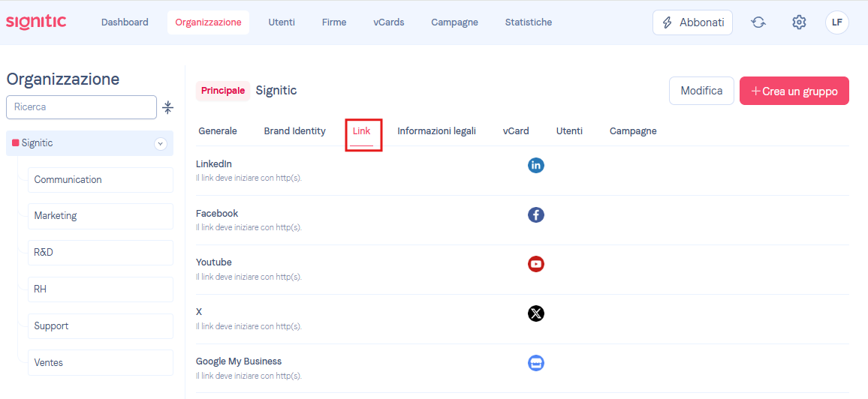This screenshot has height=399, width=868.
Task: Click the Facebook social icon
Action: 536,215
